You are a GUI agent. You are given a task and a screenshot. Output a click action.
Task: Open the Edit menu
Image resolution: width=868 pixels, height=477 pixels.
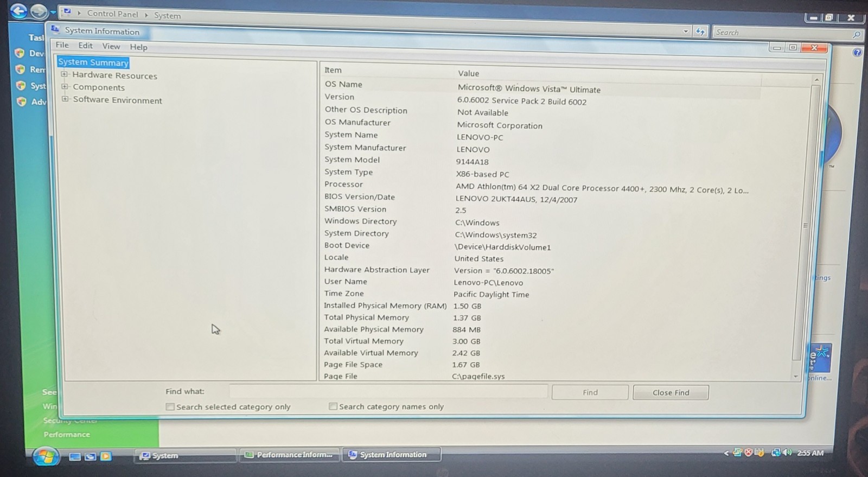click(85, 46)
